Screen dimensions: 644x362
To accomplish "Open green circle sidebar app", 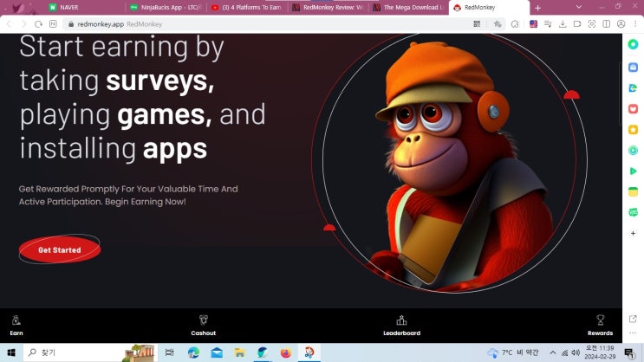I will click(633, 44).
